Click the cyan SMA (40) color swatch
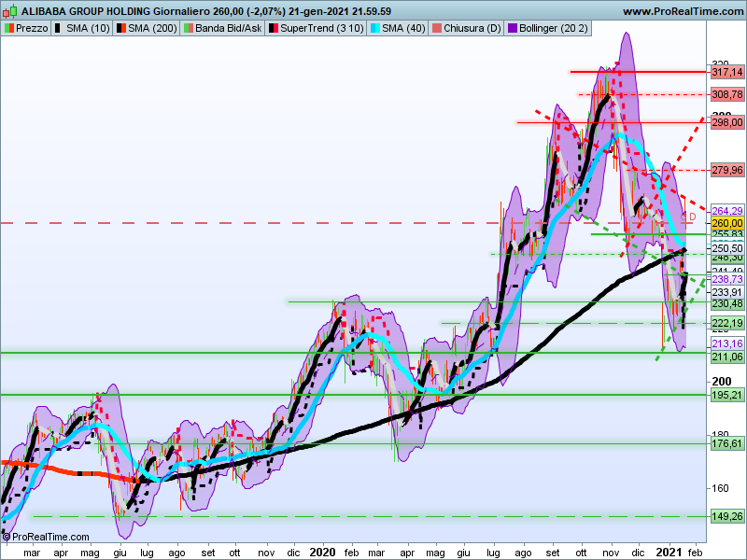This screenshot has width=747, height=560. (375, 28)
